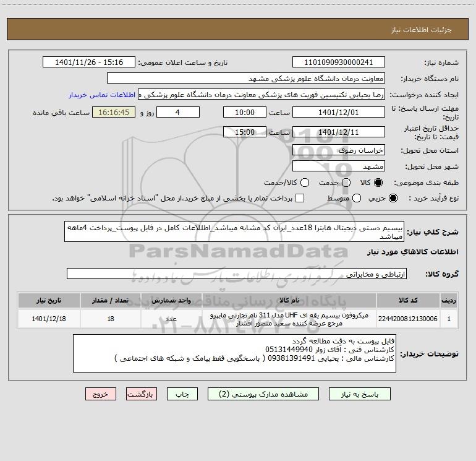This screenshot has height=461, width=476.
Task: Click financial expert phone 09381391491
Action: pos(291,358)
